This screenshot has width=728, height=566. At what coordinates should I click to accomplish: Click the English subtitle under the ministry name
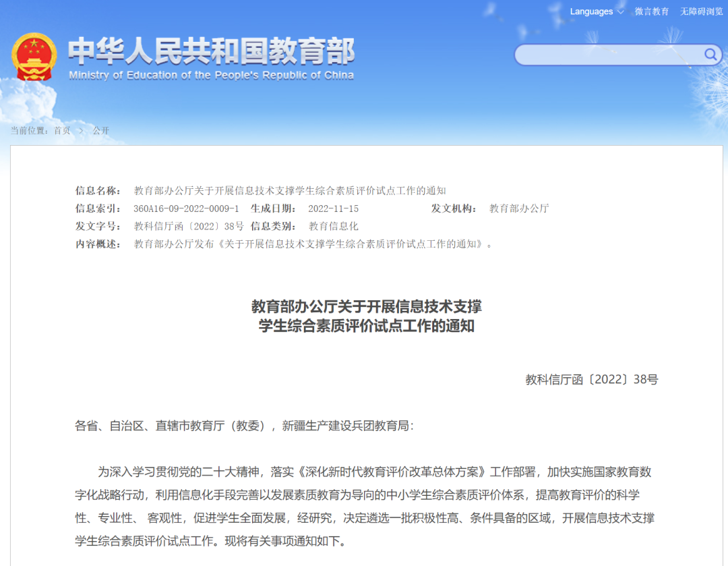pyautogui.click(x=212, y=76)
